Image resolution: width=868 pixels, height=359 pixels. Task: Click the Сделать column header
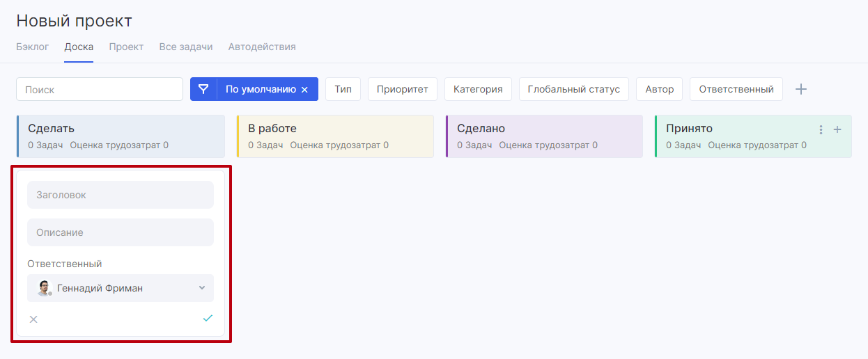tap(121, 136)
